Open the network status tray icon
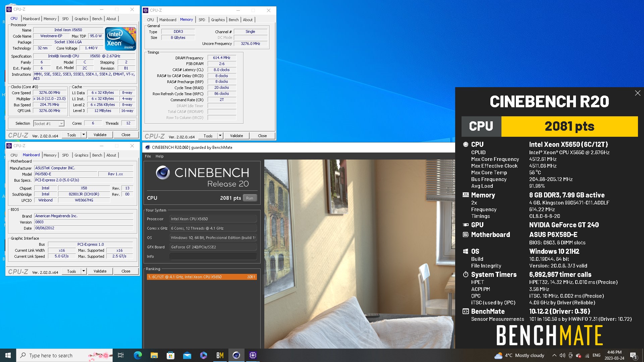The width and height of the screenshot is (644, 362). click(587, 355)
